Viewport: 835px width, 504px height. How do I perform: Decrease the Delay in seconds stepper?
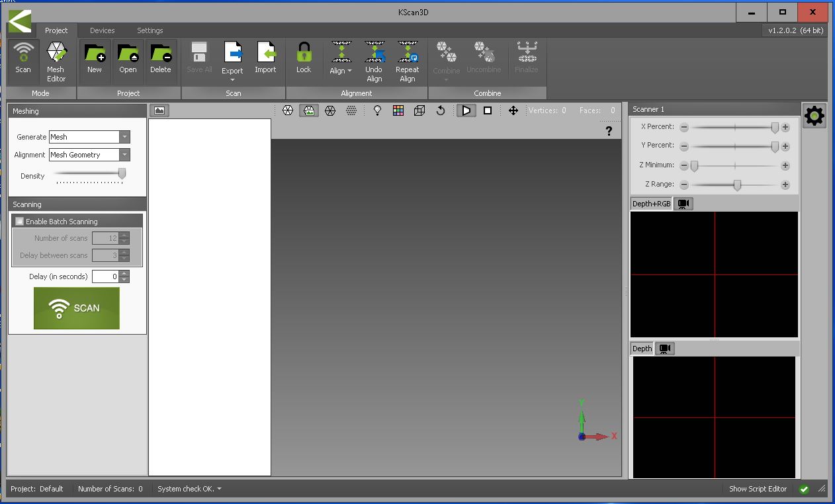tap(124, 280)
